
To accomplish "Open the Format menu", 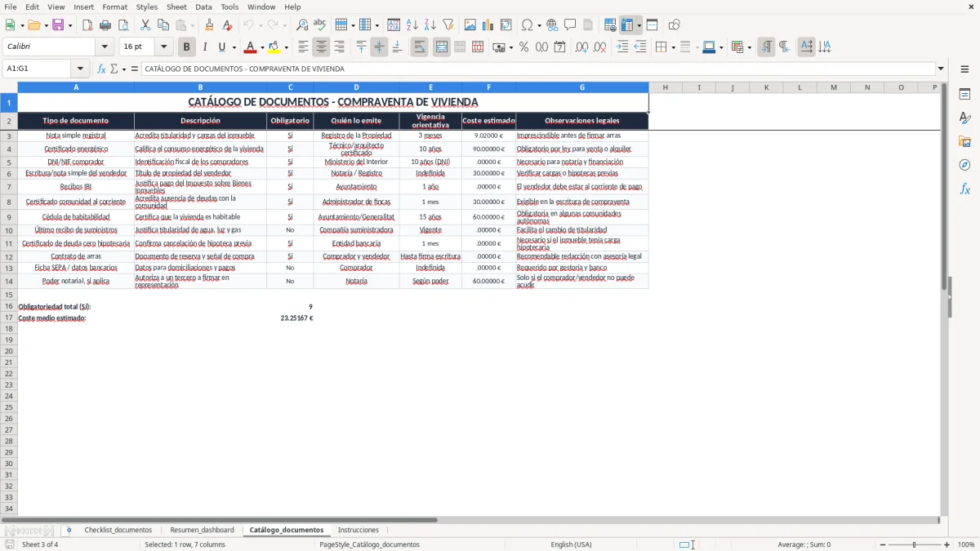I will tap(115, 7).
